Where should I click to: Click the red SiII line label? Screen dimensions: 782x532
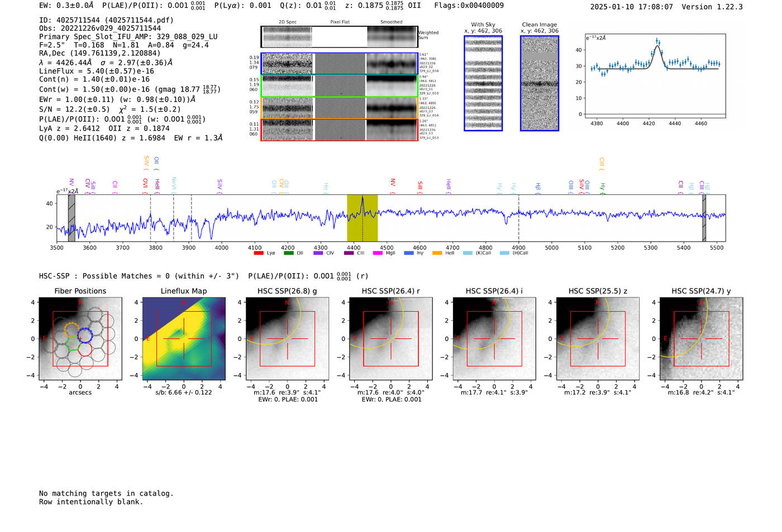[420, 187]
